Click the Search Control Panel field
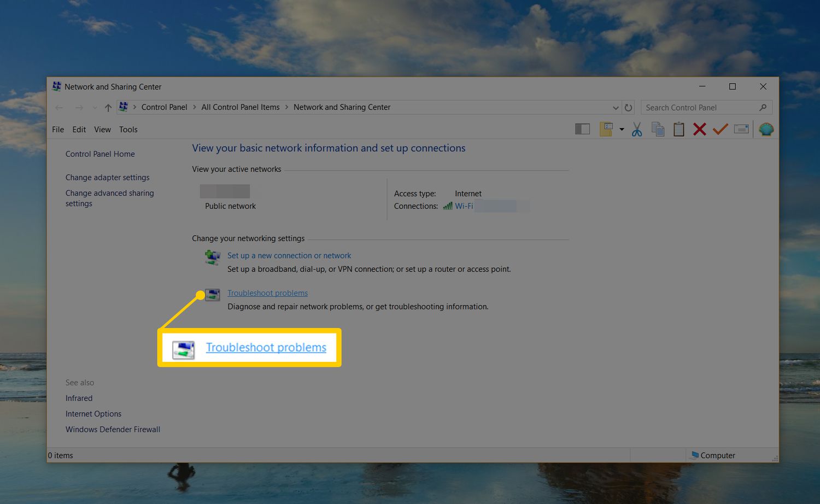The image size is (820, 504). pyautogui.click(x=700, y=108)
